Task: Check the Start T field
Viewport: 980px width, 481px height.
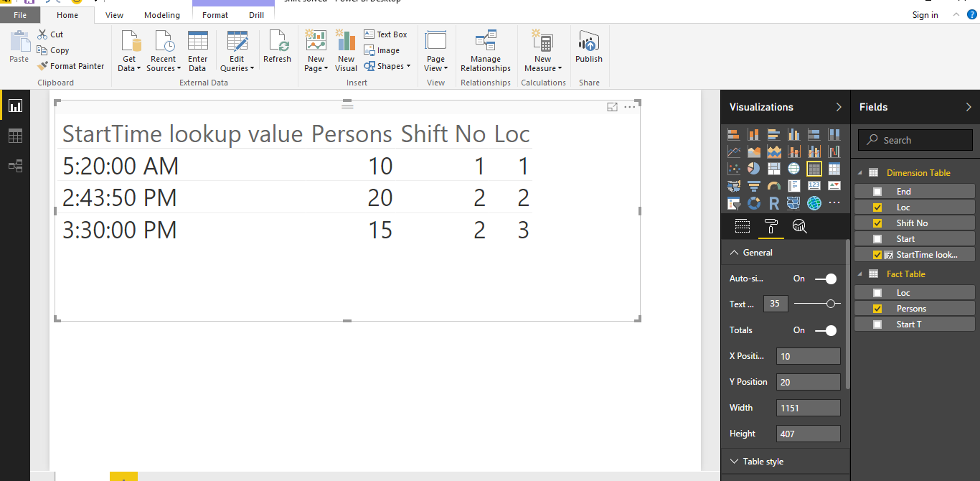Action: point(877,324)
